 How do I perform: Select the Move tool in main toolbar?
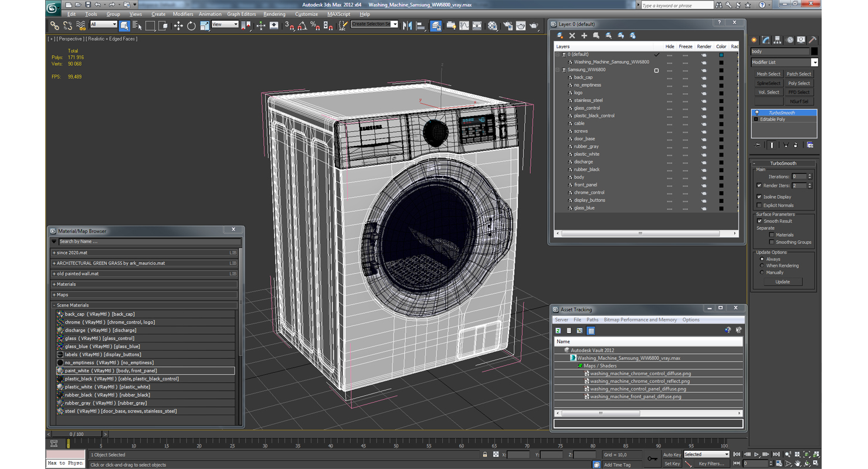[x=178, y=26]
